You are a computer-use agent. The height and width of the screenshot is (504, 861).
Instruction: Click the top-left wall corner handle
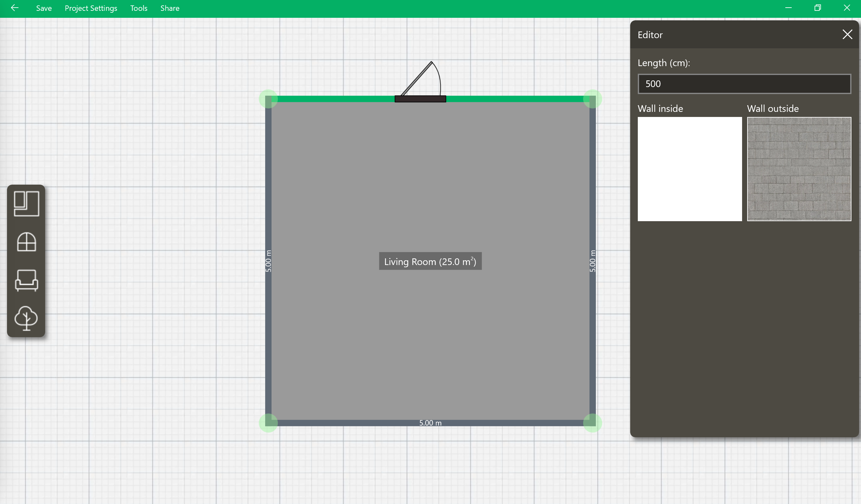[x=268, y=99]
